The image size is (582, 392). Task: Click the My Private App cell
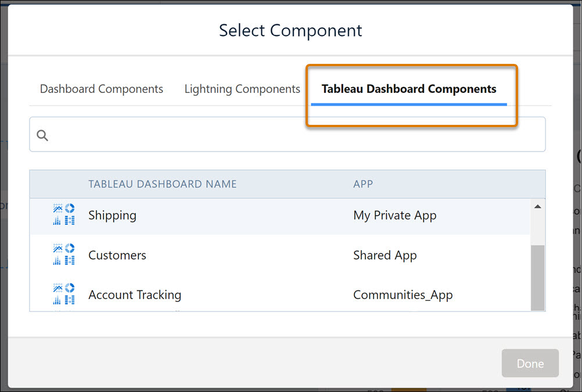tap(394, 215)
